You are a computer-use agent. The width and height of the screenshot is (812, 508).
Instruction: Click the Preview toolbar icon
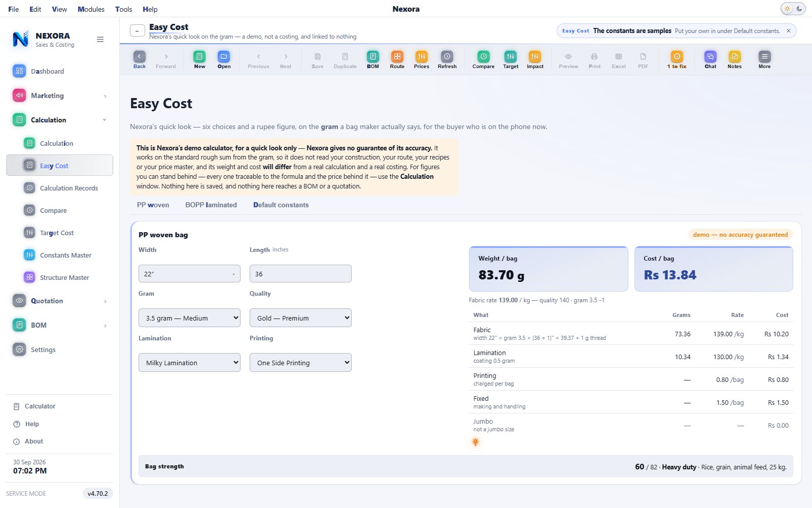click(x=568, y=59)
